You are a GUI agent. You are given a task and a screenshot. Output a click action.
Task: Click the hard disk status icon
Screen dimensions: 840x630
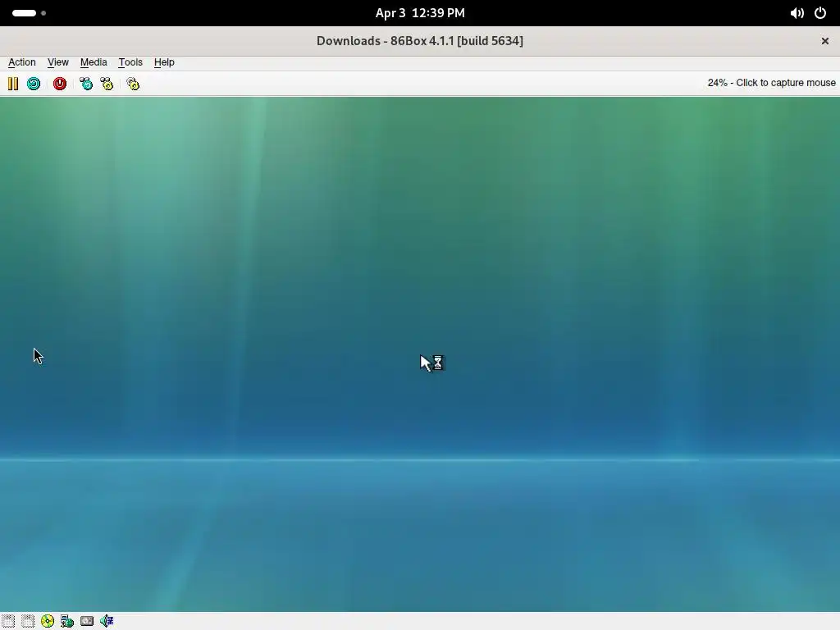[x=87, y=621]
